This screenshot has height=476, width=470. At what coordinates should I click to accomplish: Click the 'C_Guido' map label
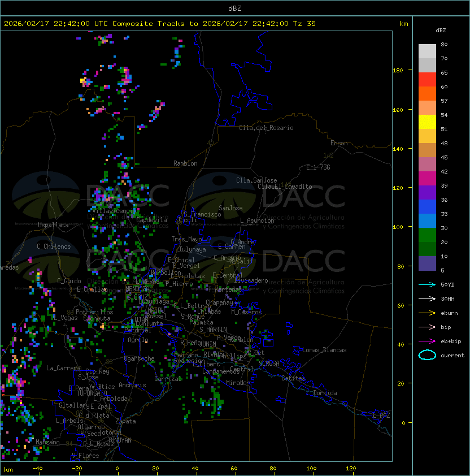(69, 281)
